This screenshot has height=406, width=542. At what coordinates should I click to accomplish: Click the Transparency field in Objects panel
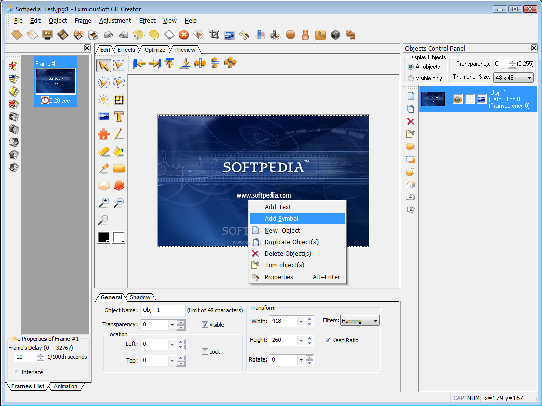click(501, 64)
